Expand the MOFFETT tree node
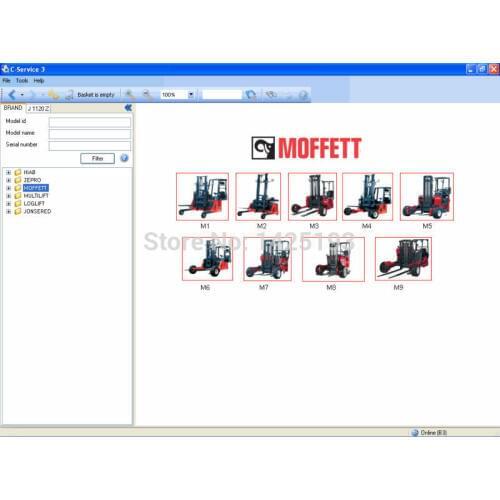Viewport: 500px width, 500px height. click(x=9, y=188)
